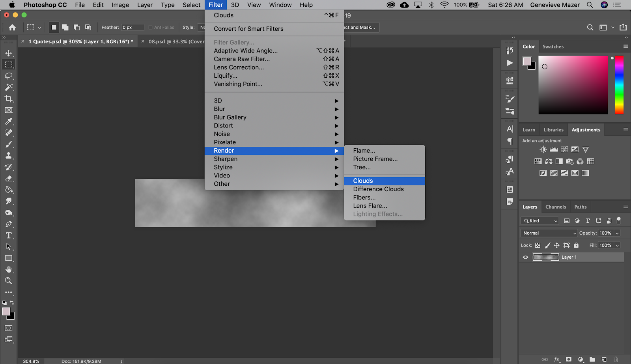The height and width of the screenshot is (364, 631).
Task: Delete layer with the trash icon
Action: [x=616, y=359]
